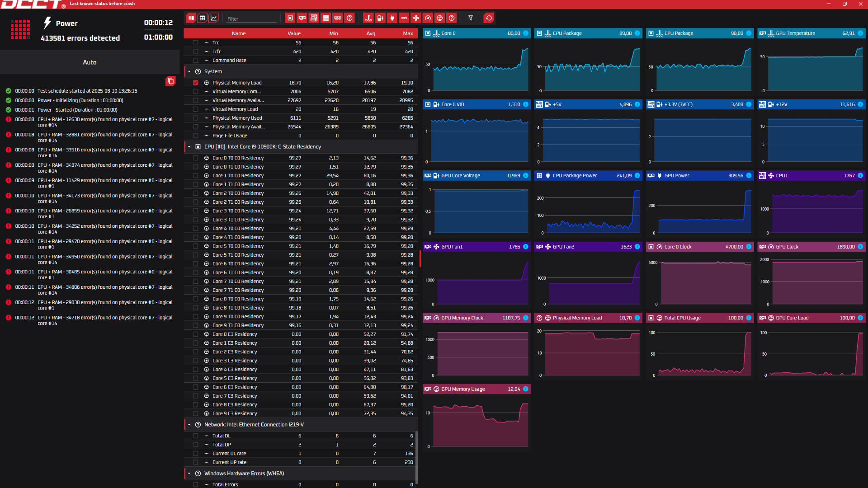The height and width of the screenshot is (488, 868).
Task: Click the sensor Filter text field
Action: point(251,19)
